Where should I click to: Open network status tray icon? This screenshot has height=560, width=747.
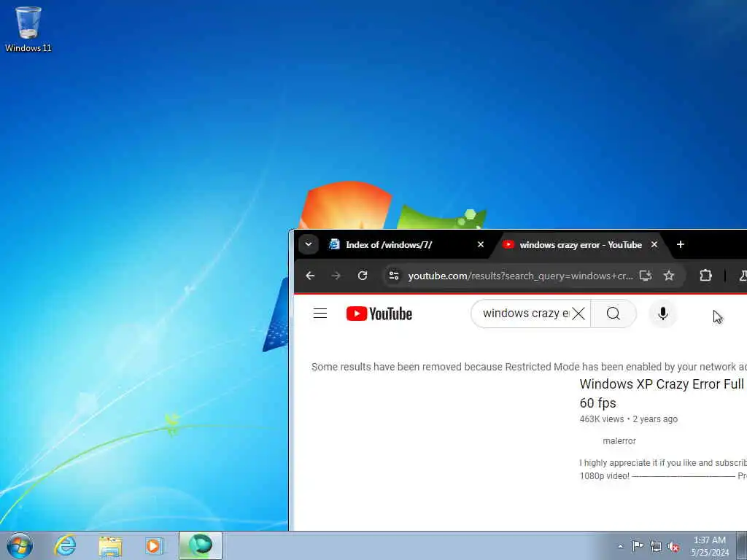(656, 547)
